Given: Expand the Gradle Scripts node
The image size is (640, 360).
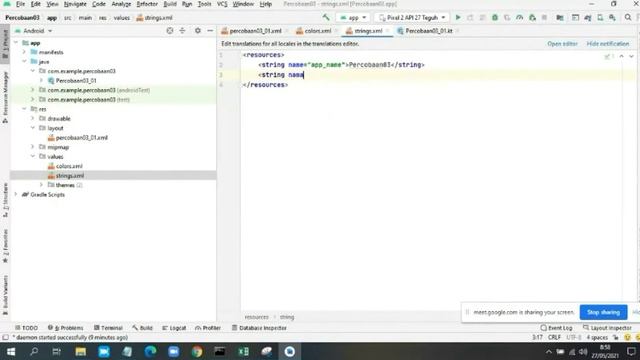Looking at the screenshot, I should click(x=16, y=194).
